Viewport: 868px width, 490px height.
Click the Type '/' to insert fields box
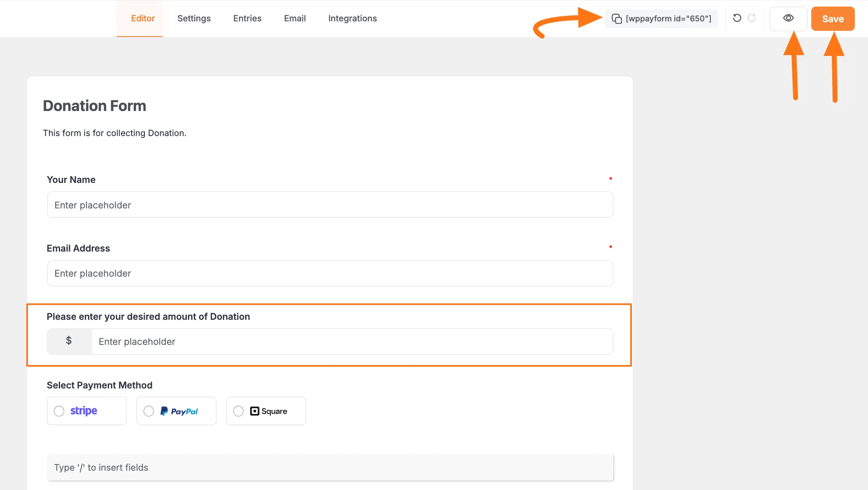pyautogui.click(x=329, y=467)
